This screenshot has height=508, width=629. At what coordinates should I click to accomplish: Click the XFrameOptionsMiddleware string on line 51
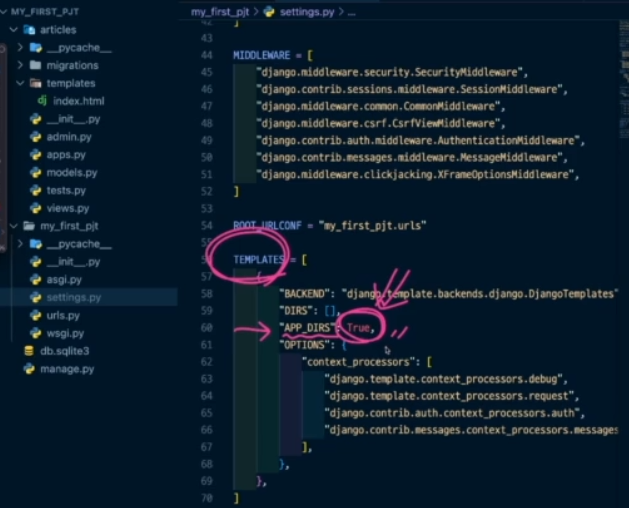[x=415, y=175]
